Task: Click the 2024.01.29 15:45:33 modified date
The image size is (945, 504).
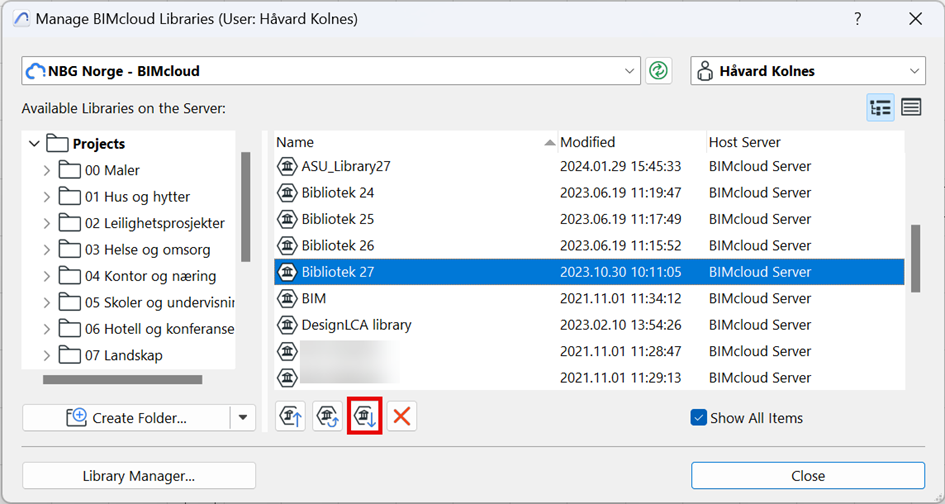Action: pos(621,166)
